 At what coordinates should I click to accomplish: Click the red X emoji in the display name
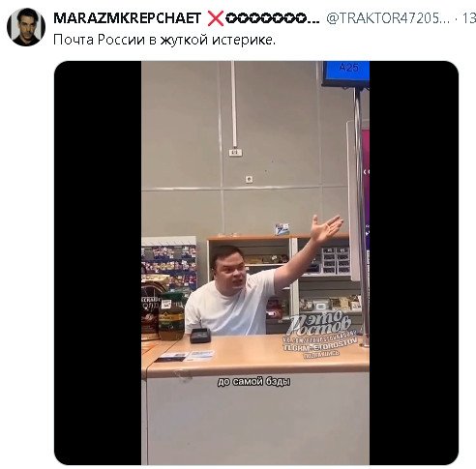coord(216,18)
